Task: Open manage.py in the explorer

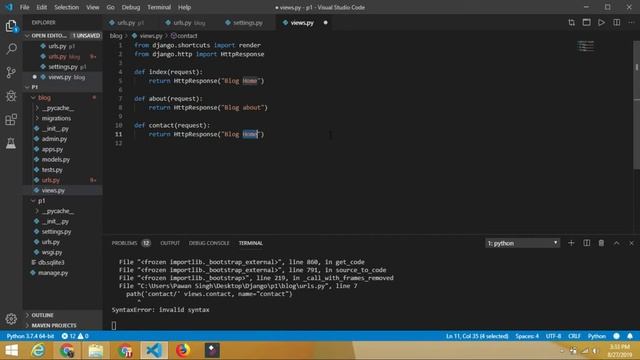Action: tap(53, 273)
